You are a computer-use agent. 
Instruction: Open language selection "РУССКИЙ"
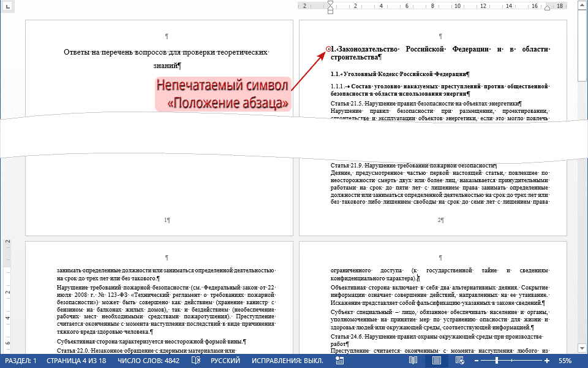pyautogui.click(x=225, y=361)
